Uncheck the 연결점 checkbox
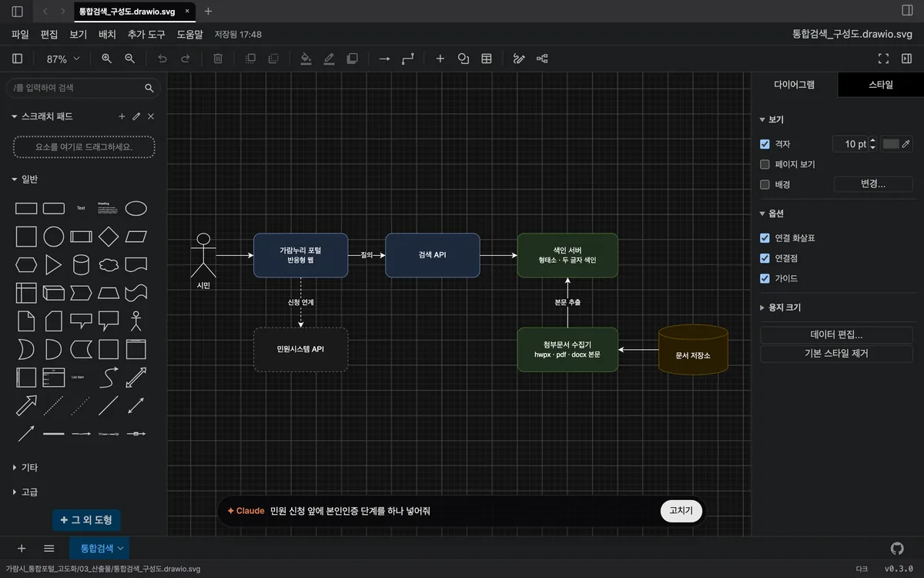 tap(765, 258)
